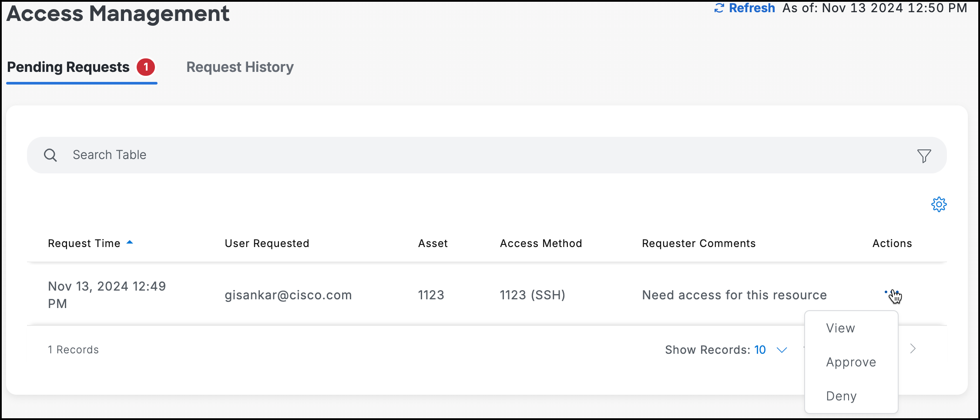
Task: Toggle column settings with gear icon
Action: coord(939,204)
